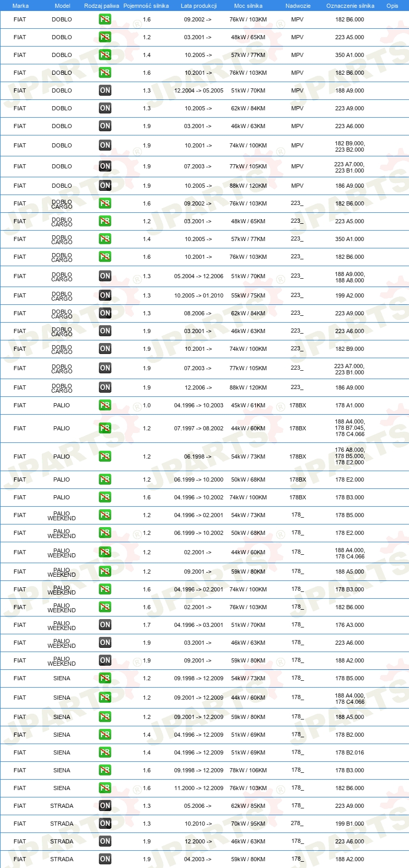This screenshot has height=868, width=409.
Task: Click engine code 178 B2.016
Action: pyautogui.click(x=350, y=752)
